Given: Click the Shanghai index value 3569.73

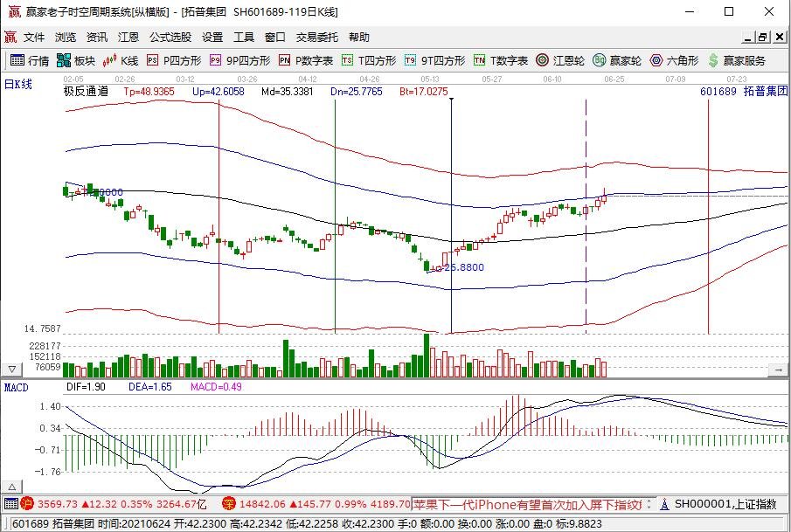Looking at the screenshot, I should pyautogui.click(x=58, y=504).
